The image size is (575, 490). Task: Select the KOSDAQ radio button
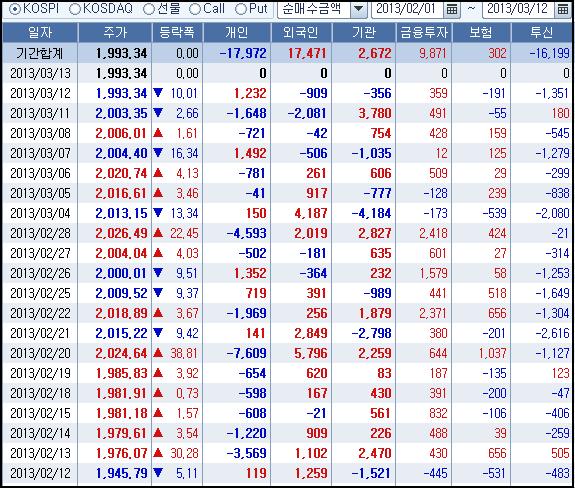(x=75, y=9)
